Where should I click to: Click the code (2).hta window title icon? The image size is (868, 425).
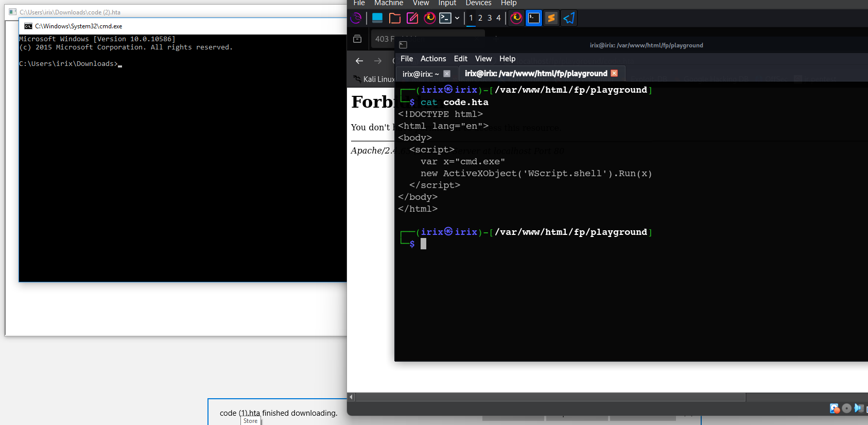[13, 12]
